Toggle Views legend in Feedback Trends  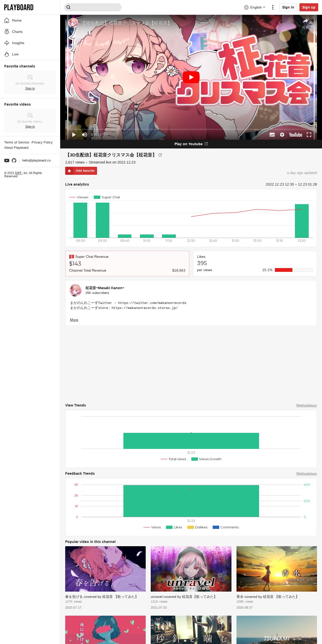click(152, 527)
